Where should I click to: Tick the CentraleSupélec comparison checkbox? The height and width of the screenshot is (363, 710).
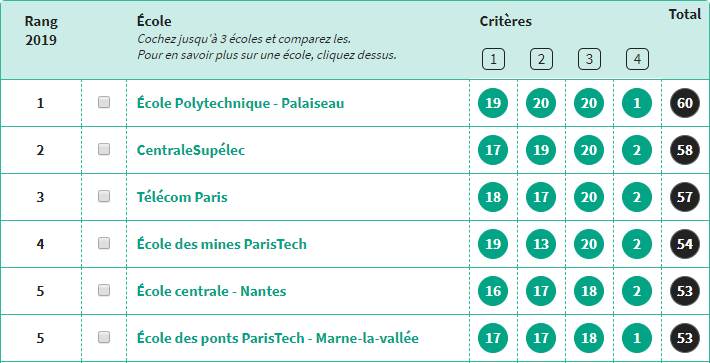coord(104,149)
